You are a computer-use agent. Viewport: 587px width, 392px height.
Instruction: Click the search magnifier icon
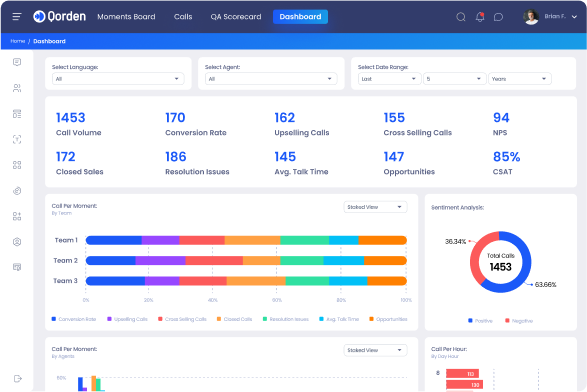pos(461,17)
